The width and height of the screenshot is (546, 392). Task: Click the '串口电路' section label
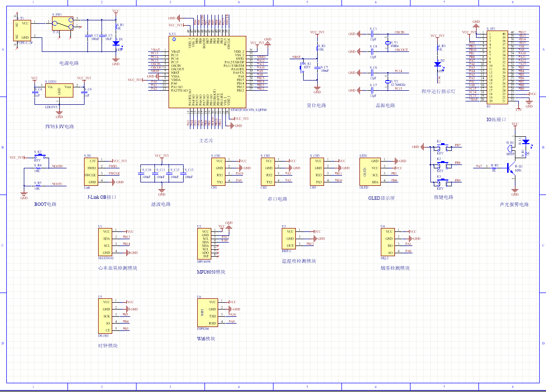pos(277,199)
